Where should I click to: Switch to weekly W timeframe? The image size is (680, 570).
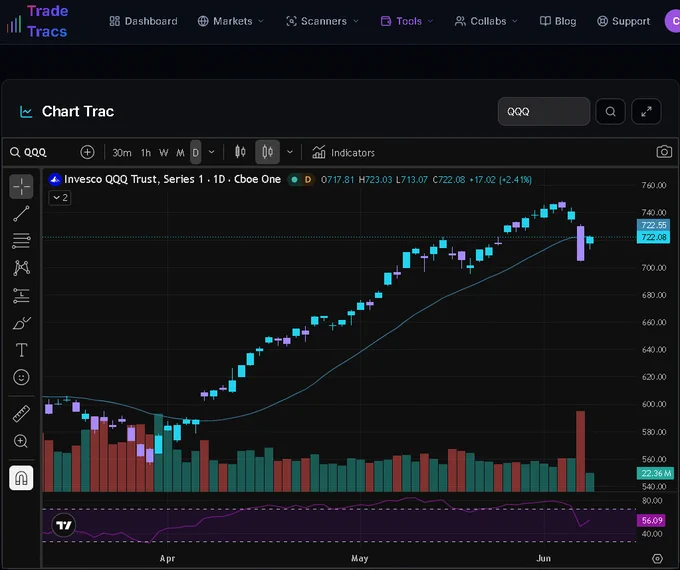pyautogui.click(x=163, y=153)
